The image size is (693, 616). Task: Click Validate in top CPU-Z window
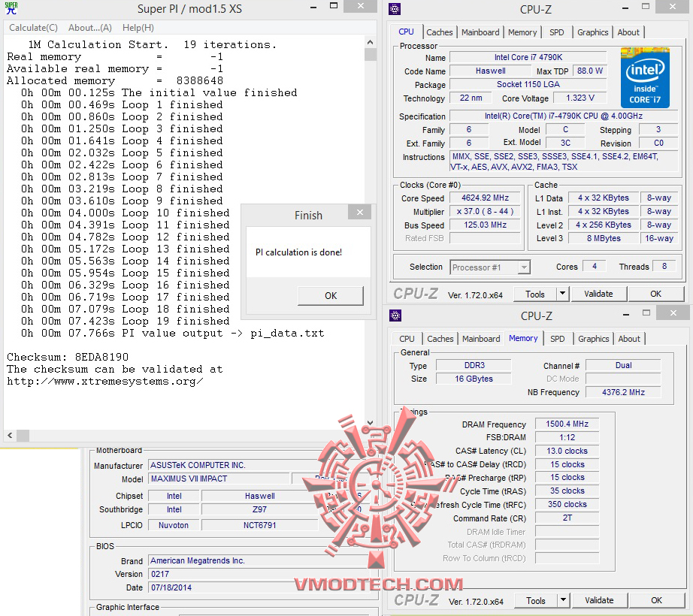coord(598,294)
